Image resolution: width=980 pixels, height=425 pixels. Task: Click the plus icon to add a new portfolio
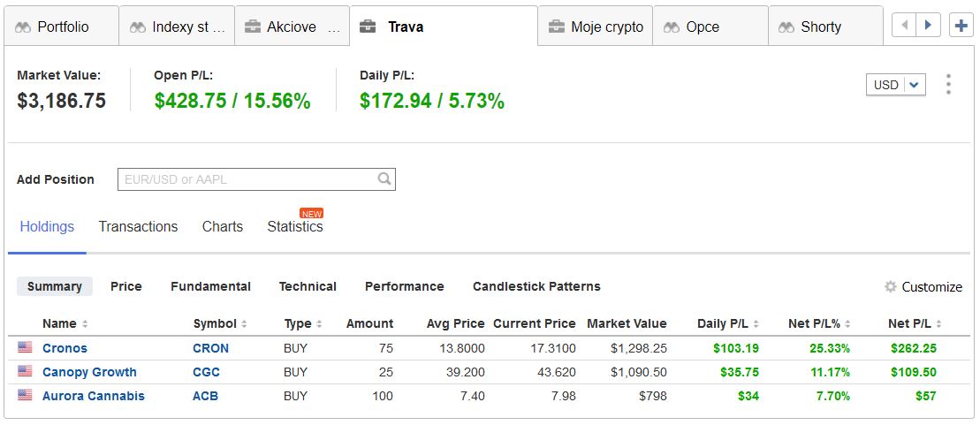(x=961, y=26)
